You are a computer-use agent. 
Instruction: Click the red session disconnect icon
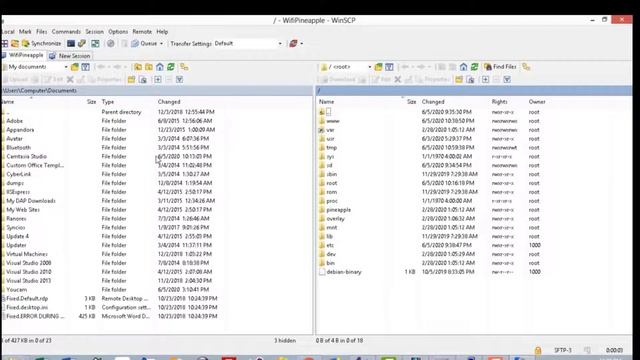click(x=293, y=43)
